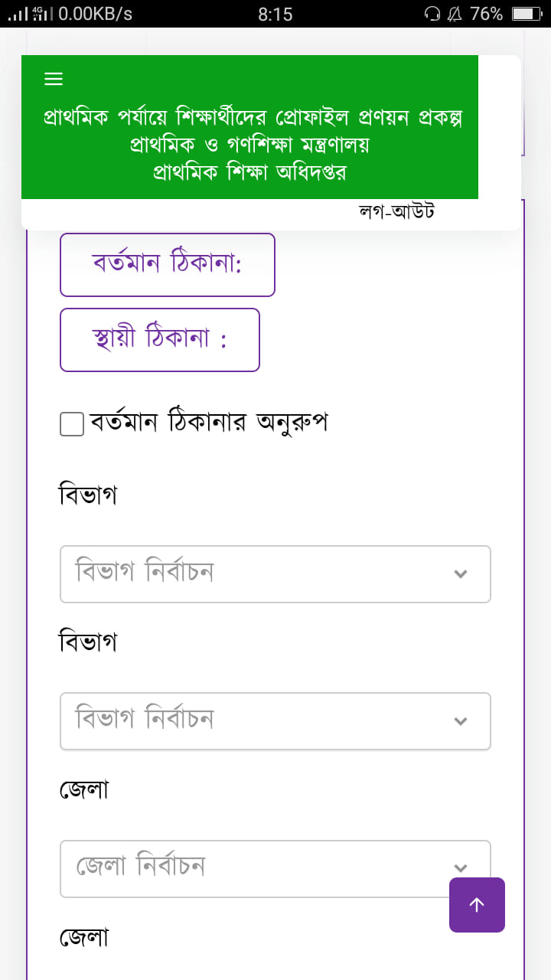The width and height of the screenshot is (551, 980).
Task: Select the স্থায়ী ঠিকানা : section button
Action: pos(159,340)
